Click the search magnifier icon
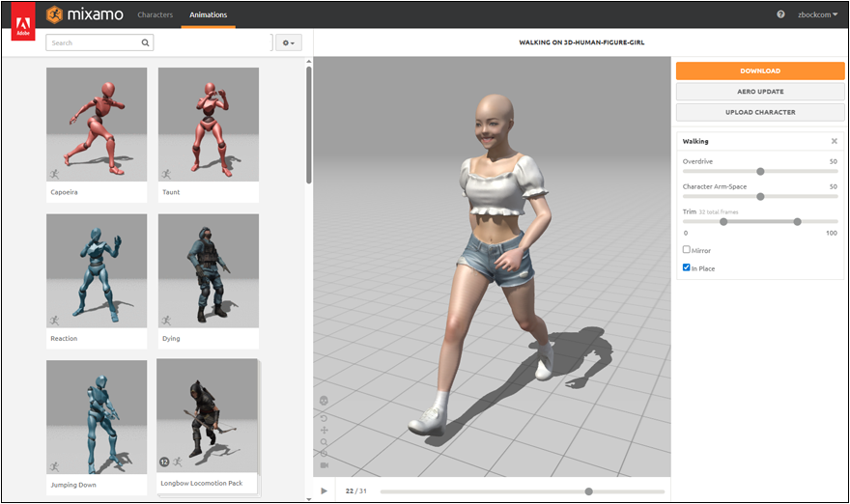Viewport: 850px width, 504px height. coord(145,42)
